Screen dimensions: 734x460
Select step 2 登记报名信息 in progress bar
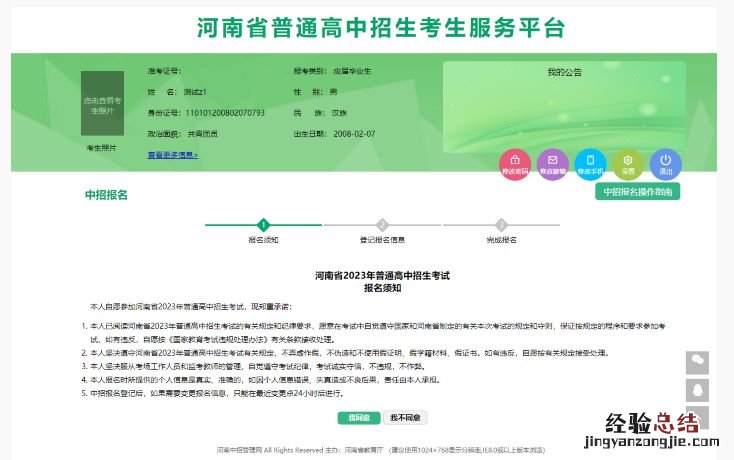pos(382,225)
